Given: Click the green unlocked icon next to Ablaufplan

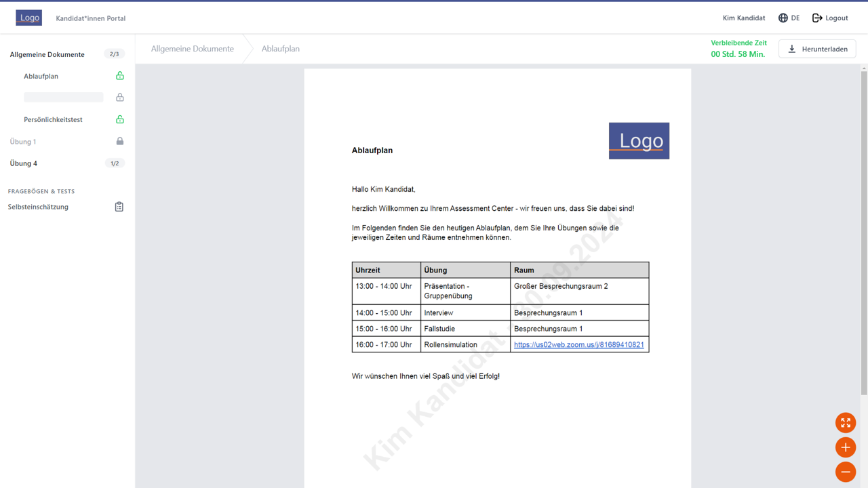Looking at the screenshot, I should tap(120, 76).
